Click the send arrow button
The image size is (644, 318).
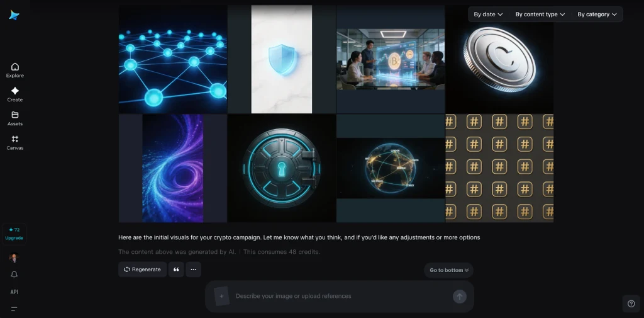(x=460, y=296)
